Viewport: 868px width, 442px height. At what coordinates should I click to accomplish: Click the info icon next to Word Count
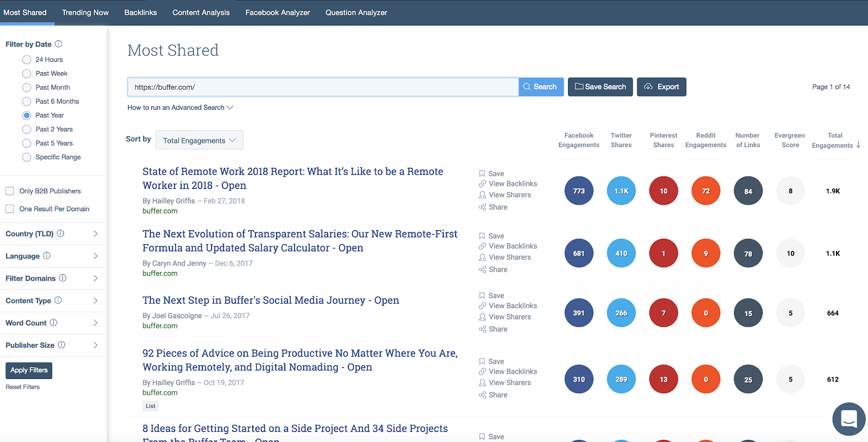53,323
